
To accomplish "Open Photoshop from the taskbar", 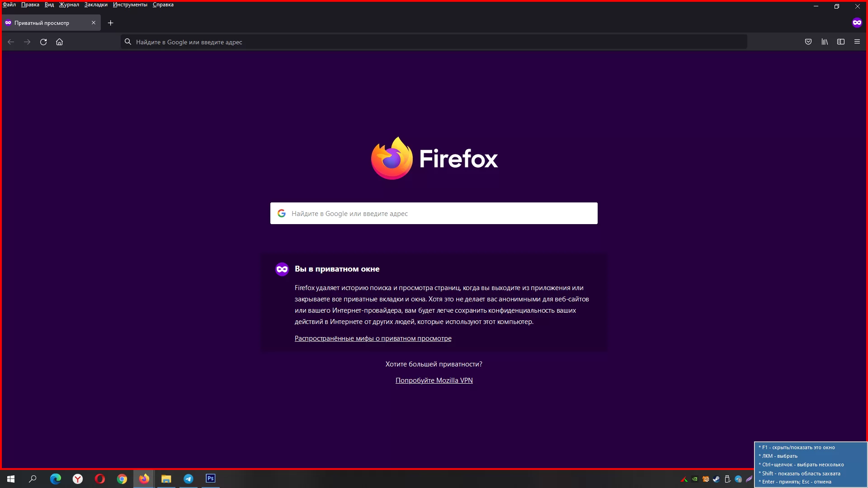I will [x=211, y=479].
